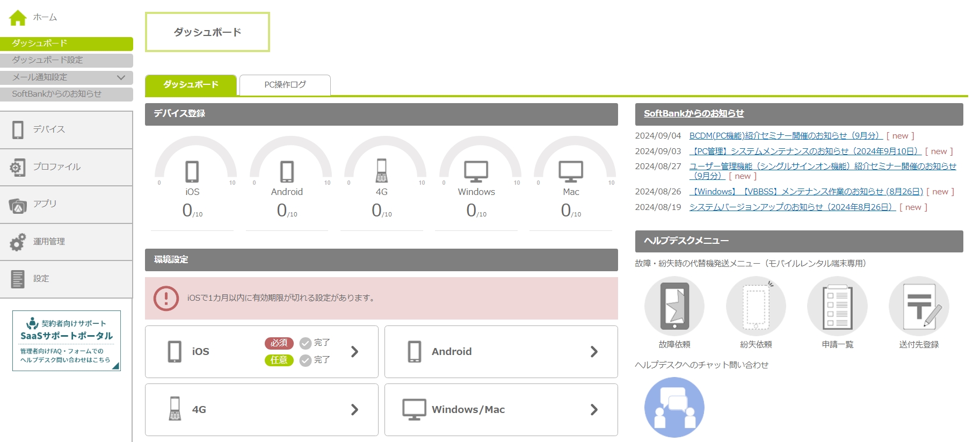
Task: Click the iOS device gauge icon
Action: click(192, 172)
